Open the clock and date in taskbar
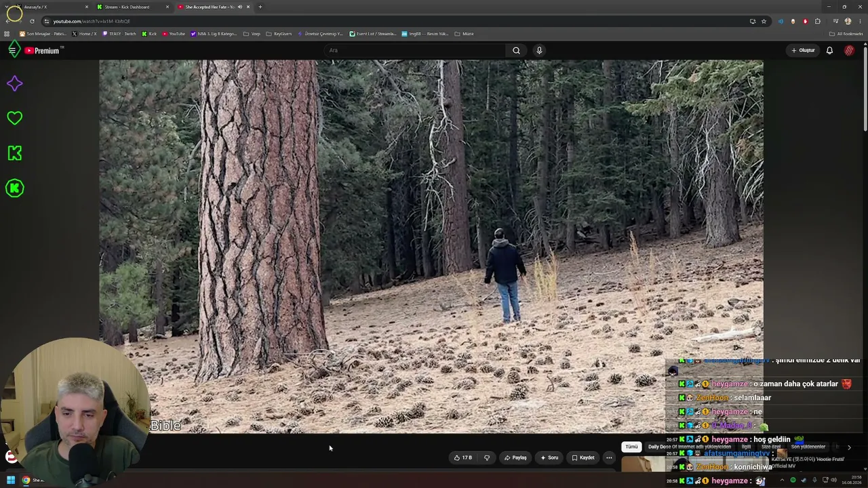 [x=852, y=481]
